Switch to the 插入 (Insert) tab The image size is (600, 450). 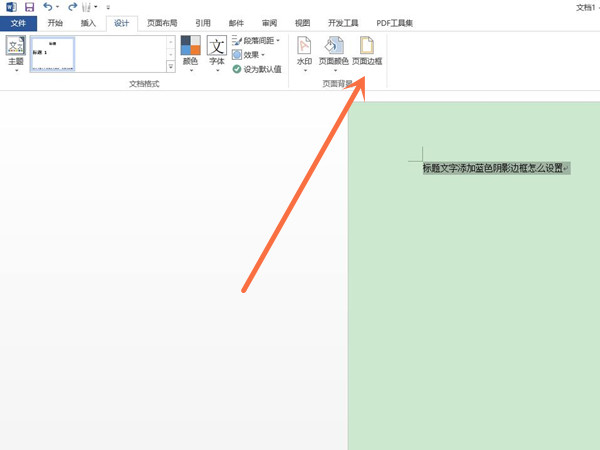click(88, 23)
